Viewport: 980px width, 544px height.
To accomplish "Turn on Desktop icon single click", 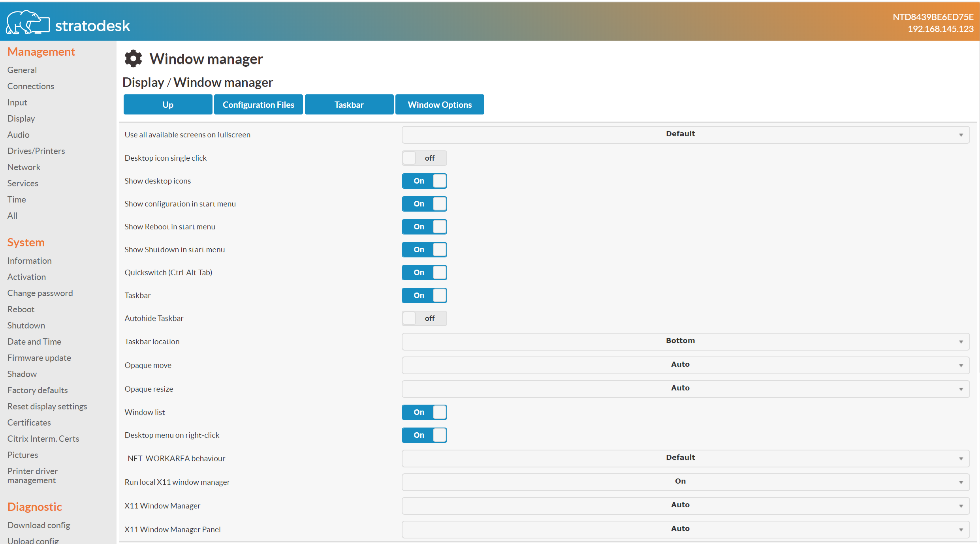I will coord(424,158).
